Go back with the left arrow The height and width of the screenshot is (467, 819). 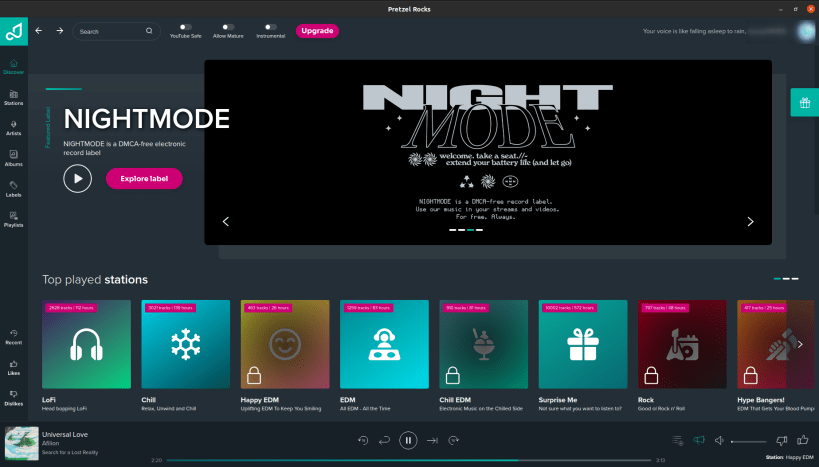point(39,31)
